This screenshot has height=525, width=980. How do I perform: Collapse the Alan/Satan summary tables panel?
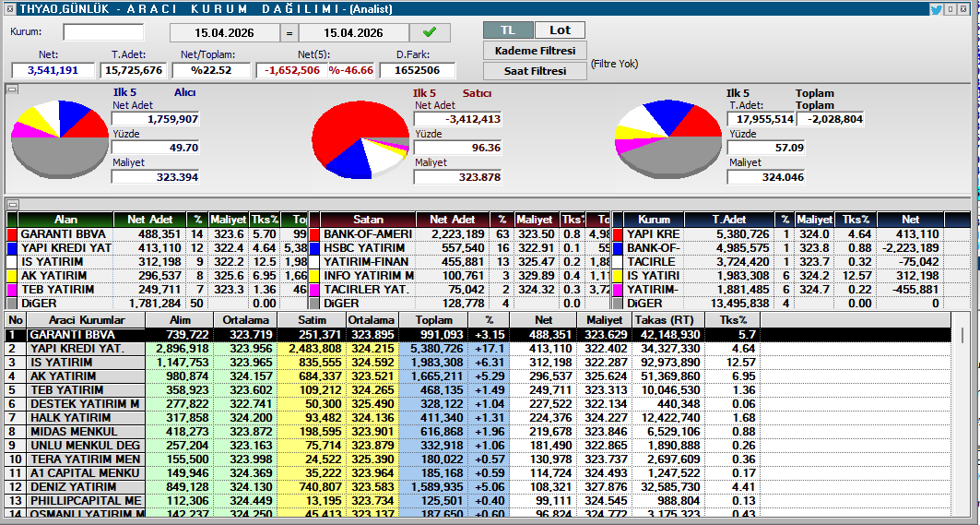coord(13,204)
